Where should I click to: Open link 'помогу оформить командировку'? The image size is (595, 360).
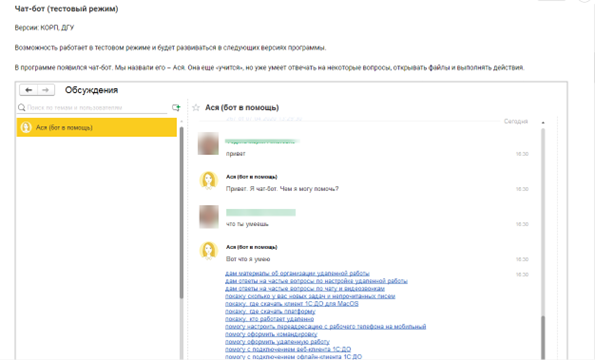click(271, 334)
